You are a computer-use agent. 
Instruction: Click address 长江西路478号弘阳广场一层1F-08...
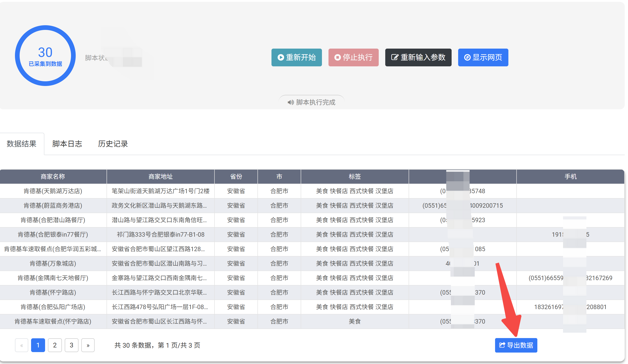coord(160,307)
